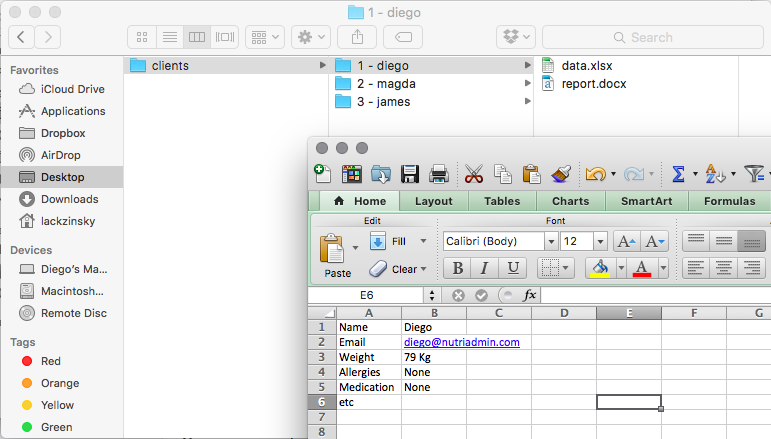Go back with the Finder back arrow
Image resolution: width=771 pixels, height=439 pixels.
coord(21,37)
